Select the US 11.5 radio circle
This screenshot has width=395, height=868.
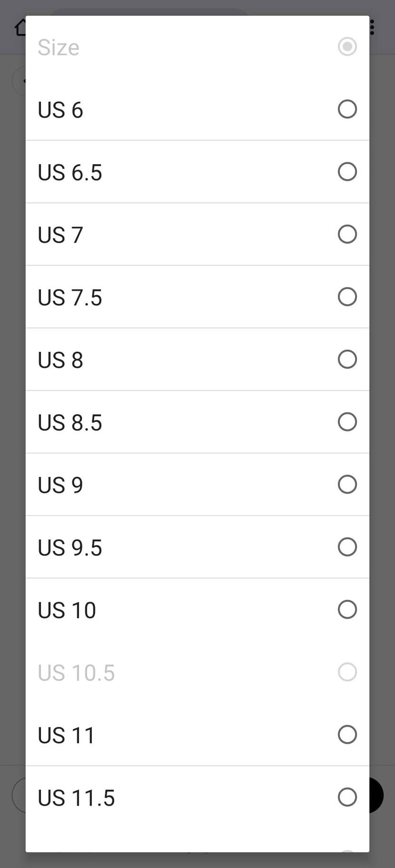tap(347, 797)
